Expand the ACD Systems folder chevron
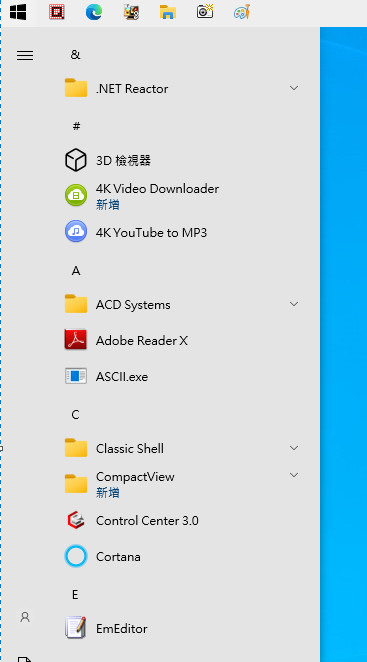The image size is (367, 662). click(294, 304)
